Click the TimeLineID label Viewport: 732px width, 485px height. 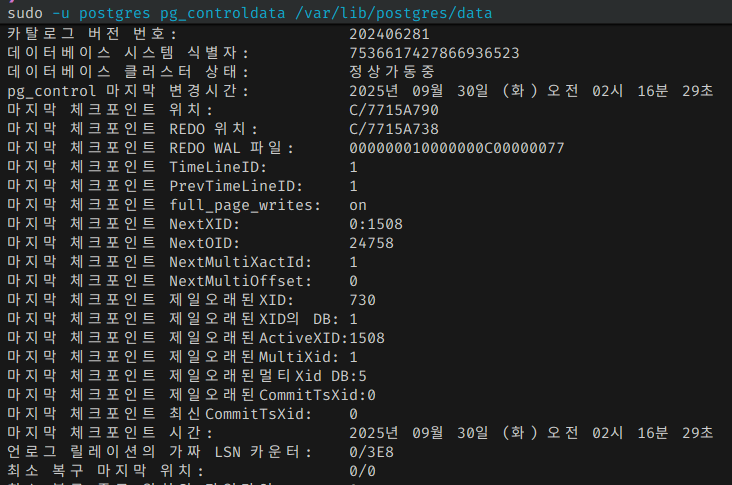[x=137, y=167]
